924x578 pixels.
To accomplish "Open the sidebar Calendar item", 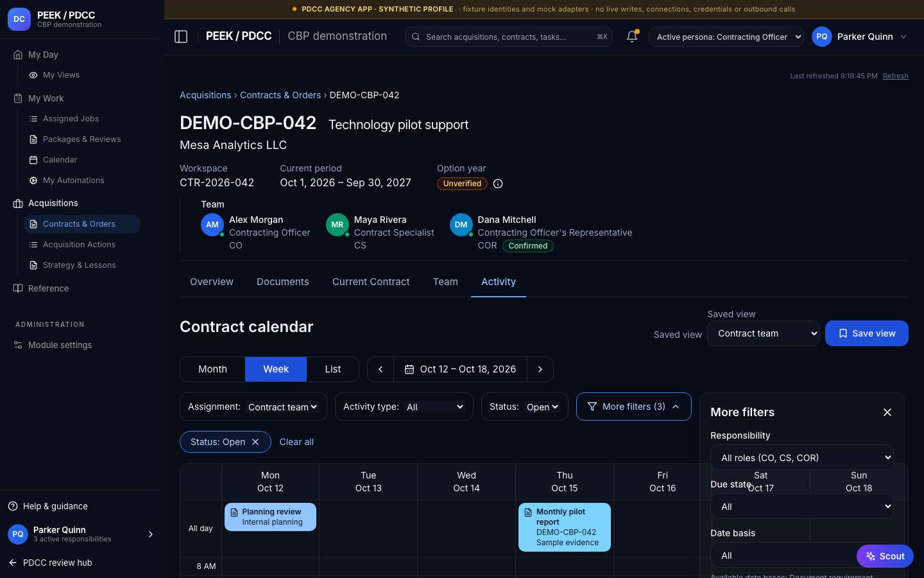I will pyautogui.click(x=60, y=160).
